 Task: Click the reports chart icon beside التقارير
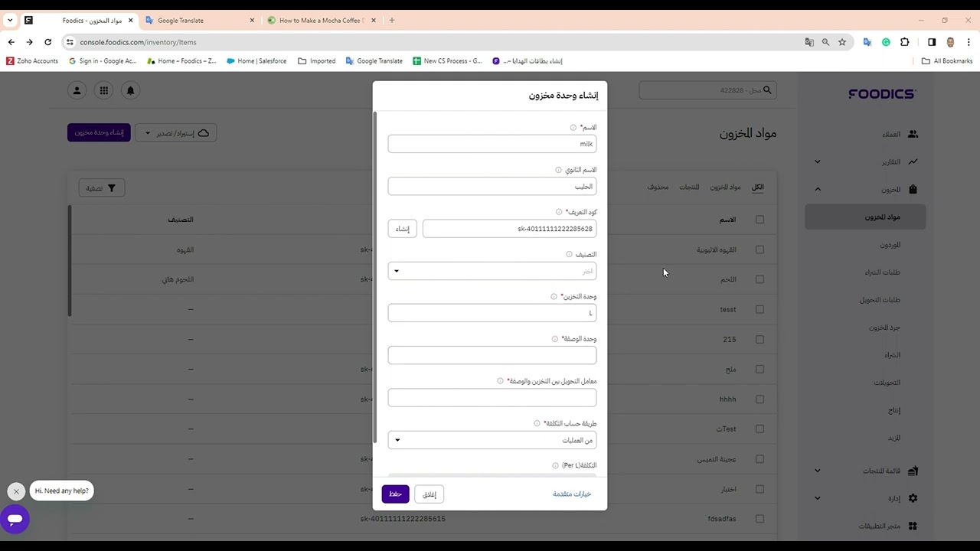[x=913, y=161]
